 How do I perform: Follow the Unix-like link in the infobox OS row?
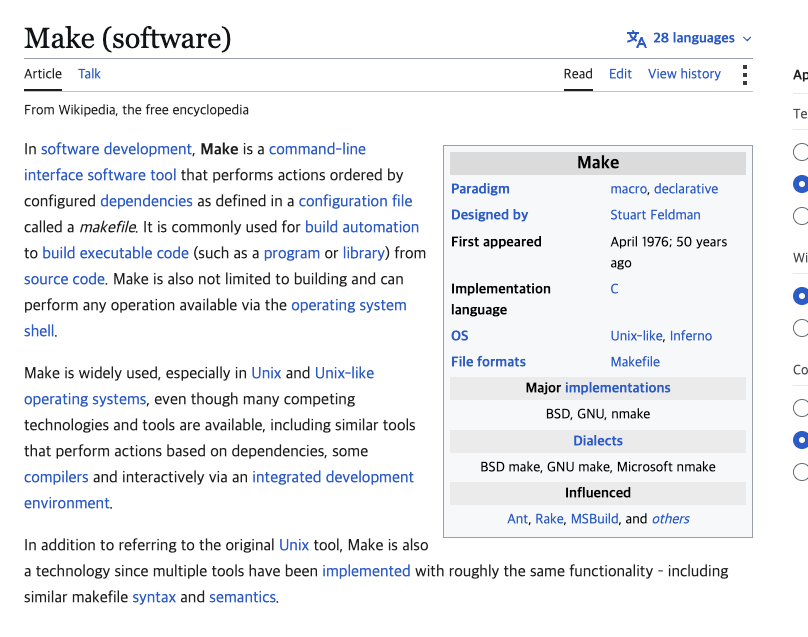636,336
